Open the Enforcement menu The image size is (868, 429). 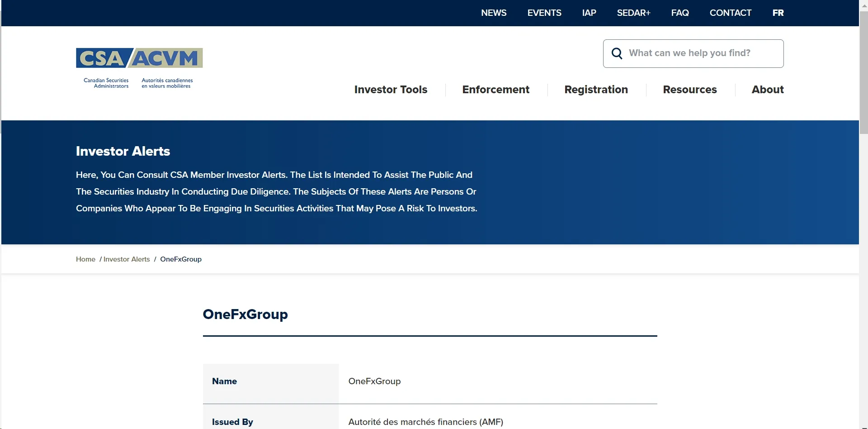(495, 90)
